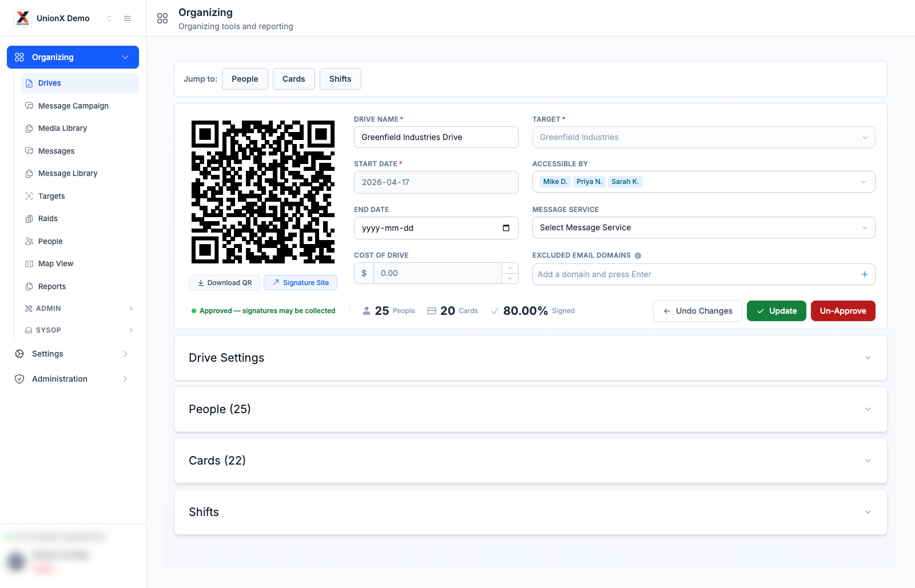Viewport: 915px width, 588px height.
Task: Click the Mike D. tag
Action: coord(555,182)
